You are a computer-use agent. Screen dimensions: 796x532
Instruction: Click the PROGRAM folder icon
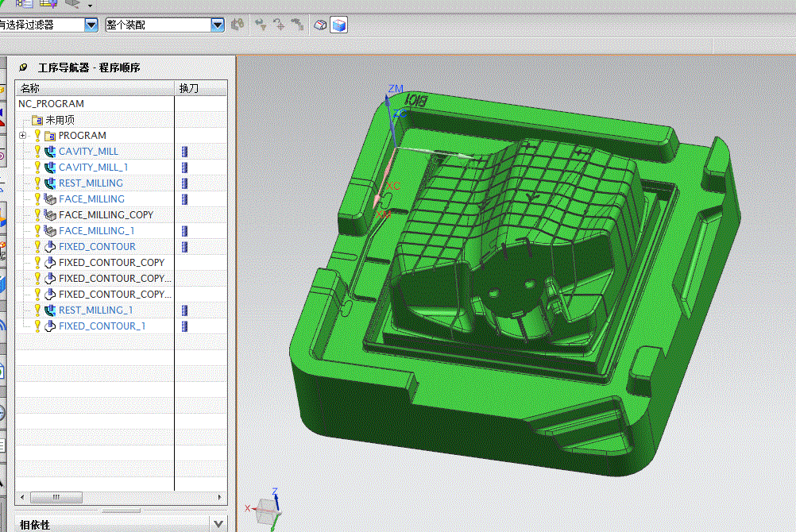point(50,136)
